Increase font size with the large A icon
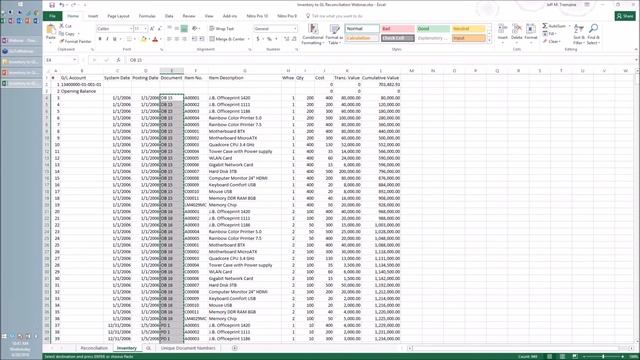The image size is (640, 360). click(x=152, y=29)
